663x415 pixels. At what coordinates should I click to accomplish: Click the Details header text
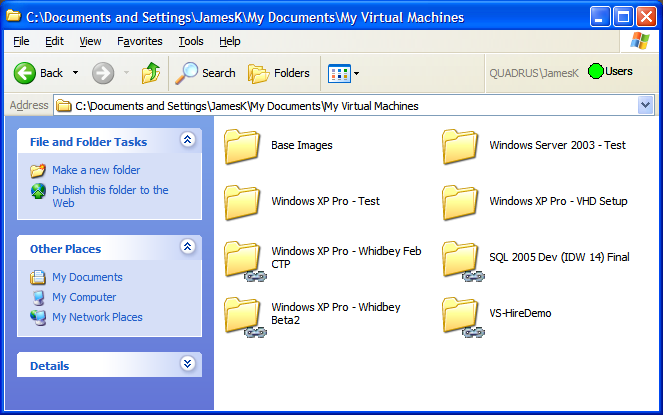tap(49, 366)
